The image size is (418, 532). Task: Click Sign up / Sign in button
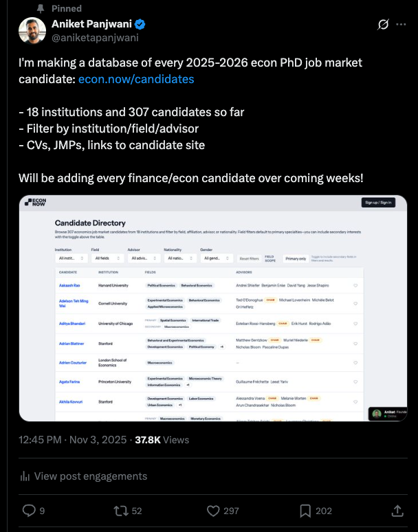click(378, 203)
